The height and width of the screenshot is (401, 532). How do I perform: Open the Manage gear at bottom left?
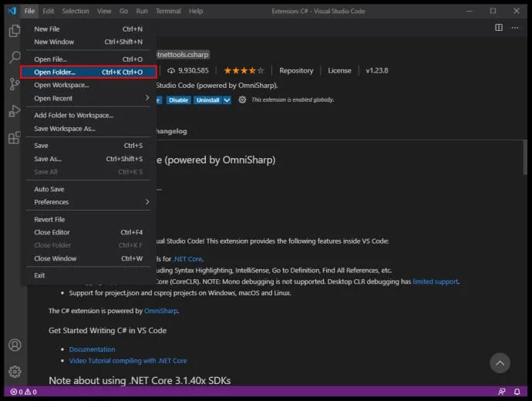15,372
